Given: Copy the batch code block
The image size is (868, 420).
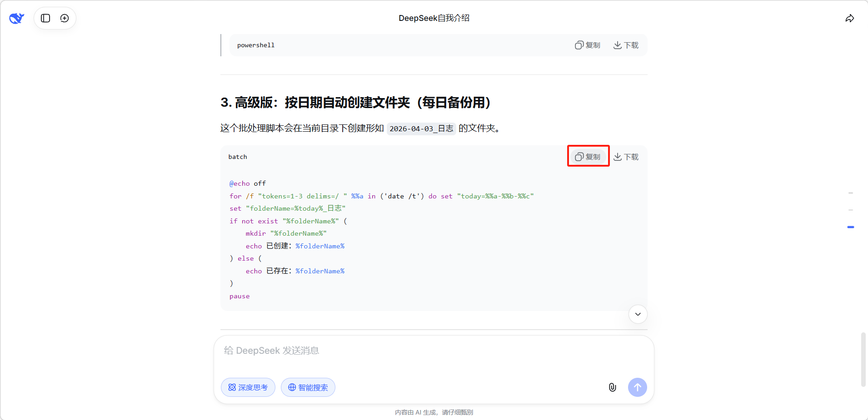Looking at the screenshot, I should [x=588, y=157].
